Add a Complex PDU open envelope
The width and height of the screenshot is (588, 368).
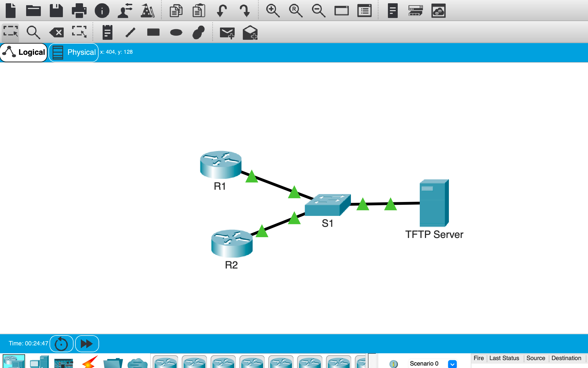(250, 33)
